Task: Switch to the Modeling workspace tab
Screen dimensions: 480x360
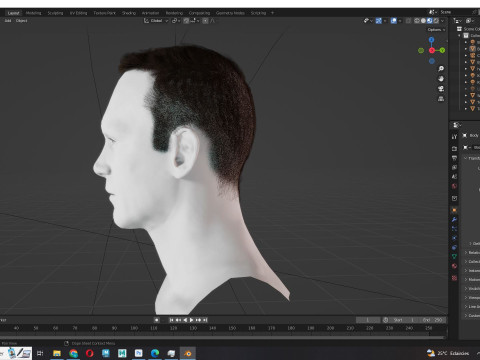Action: click(x=33, y=13)
